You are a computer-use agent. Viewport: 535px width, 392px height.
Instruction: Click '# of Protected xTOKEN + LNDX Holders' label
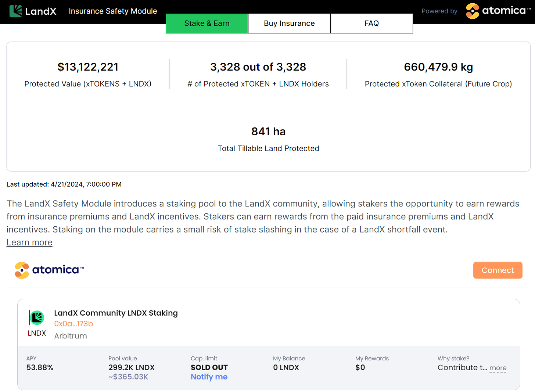point(258,84)
